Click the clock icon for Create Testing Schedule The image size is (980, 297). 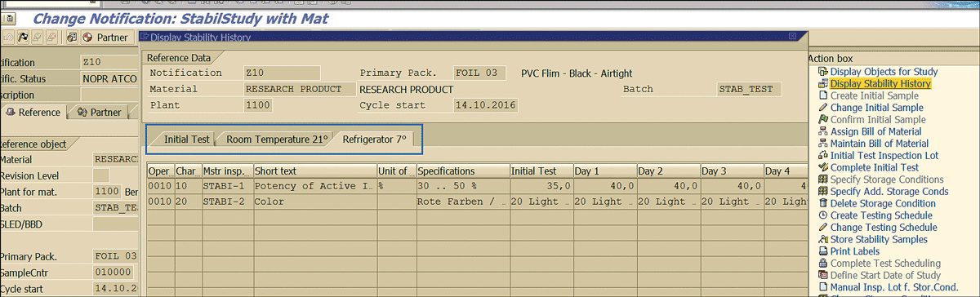(822, 215)
